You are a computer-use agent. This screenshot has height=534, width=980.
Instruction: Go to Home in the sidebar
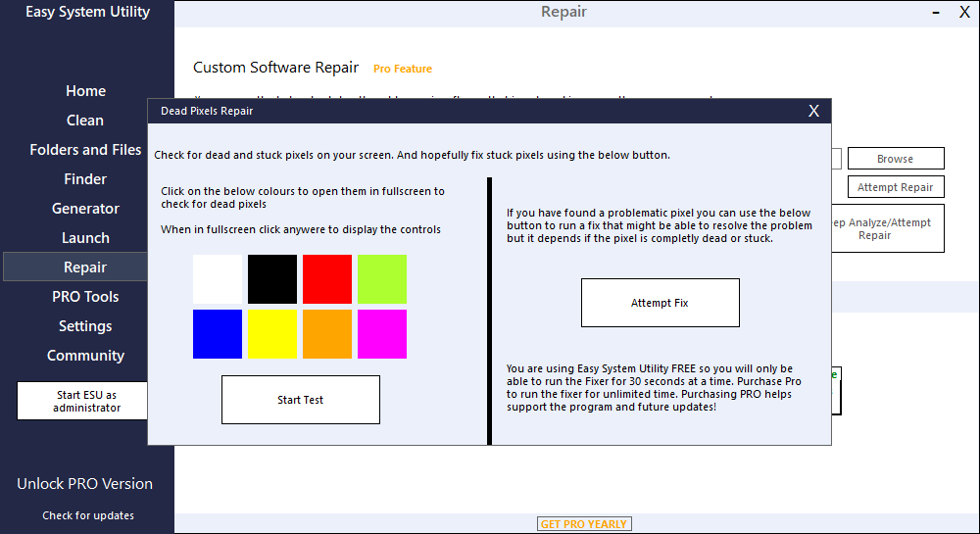pos(85,91)
